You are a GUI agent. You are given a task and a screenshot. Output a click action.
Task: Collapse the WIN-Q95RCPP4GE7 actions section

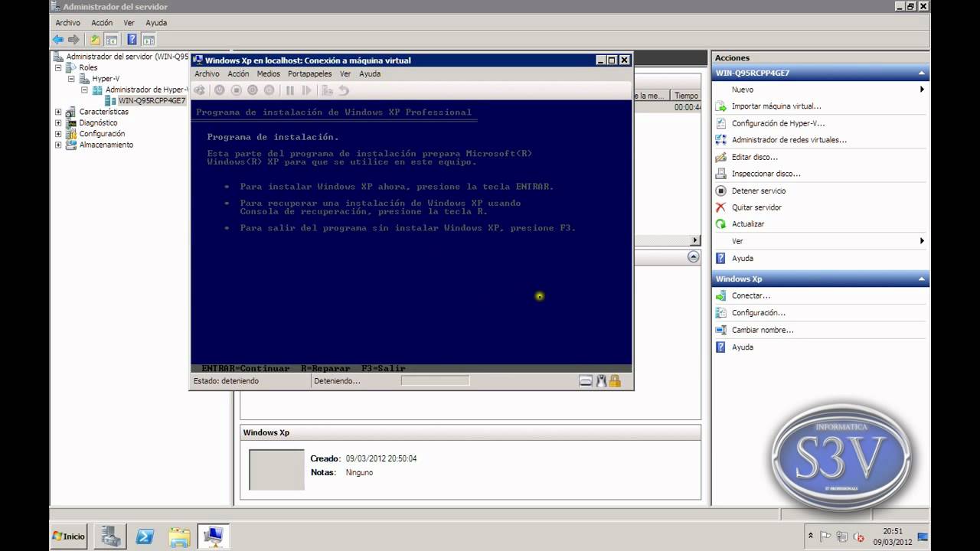pos(922,73)
